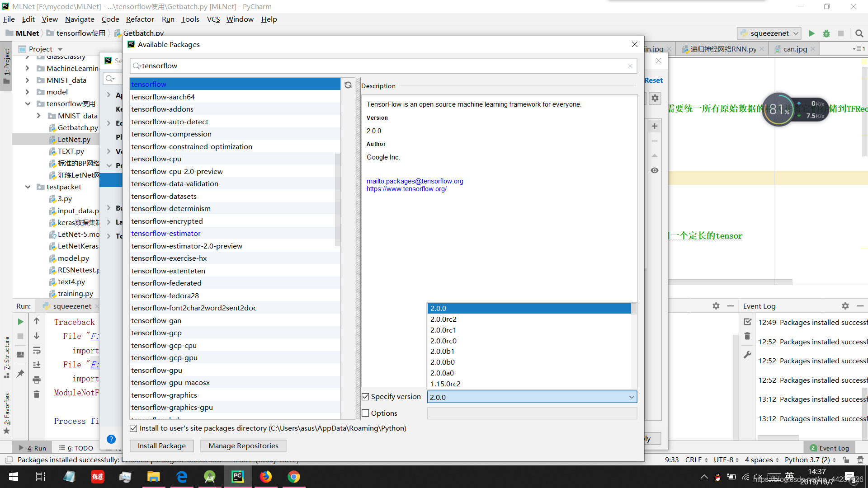The image size is (868, 488).
Task: Collapse the testpacket folder
Action: click(x=28, y=187)
